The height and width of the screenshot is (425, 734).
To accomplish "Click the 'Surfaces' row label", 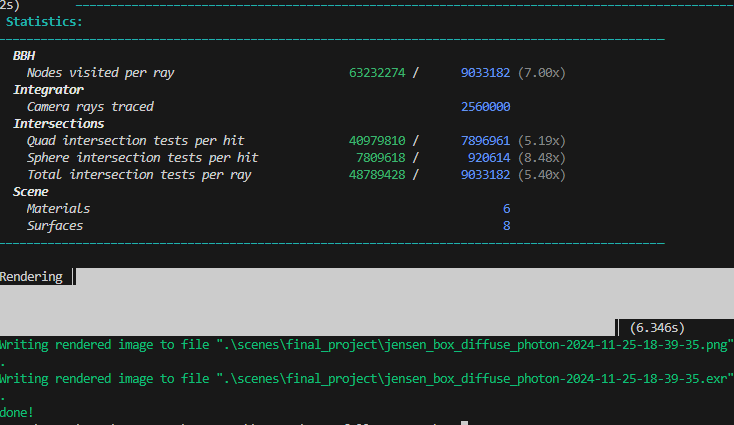I will pos(55,226).
